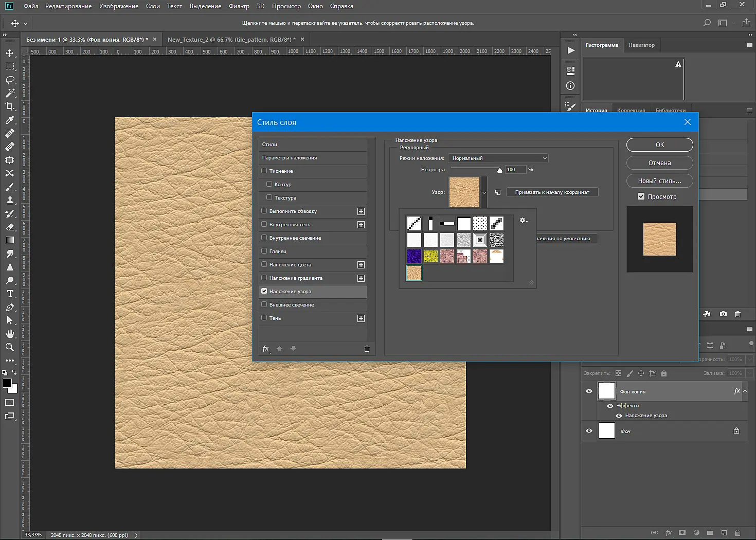Enable the Контур checkbox
The image size is (756, 540).
[269, 184]
